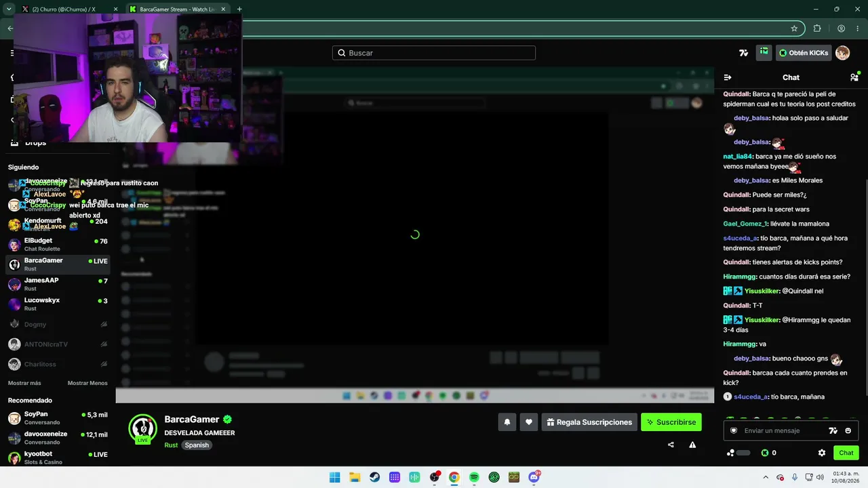Image resolution: width=868 pixels, height=488 pixels.
Task: Click the Gael_Gomez_1 username in chat
Action: tap(745, 224)
